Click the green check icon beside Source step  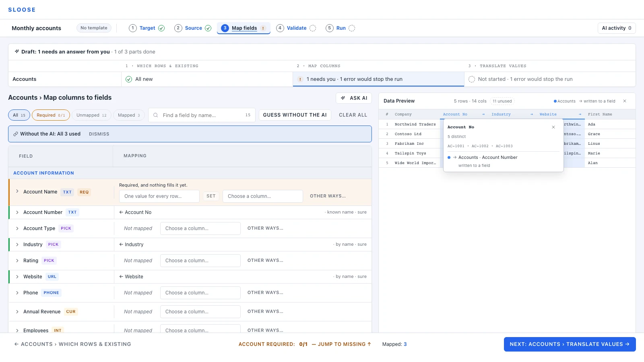point(208,28)
